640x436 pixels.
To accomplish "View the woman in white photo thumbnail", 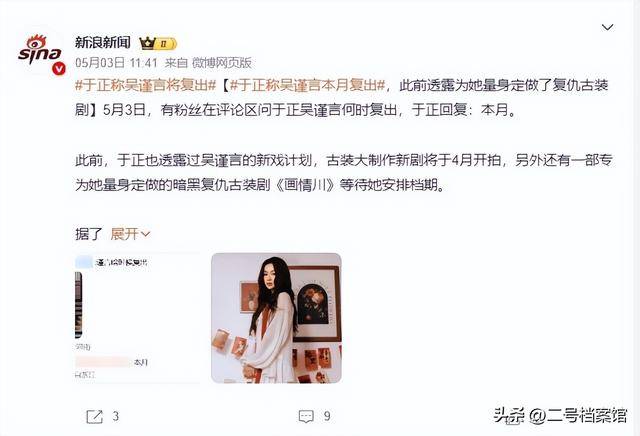I will point(276,318).
